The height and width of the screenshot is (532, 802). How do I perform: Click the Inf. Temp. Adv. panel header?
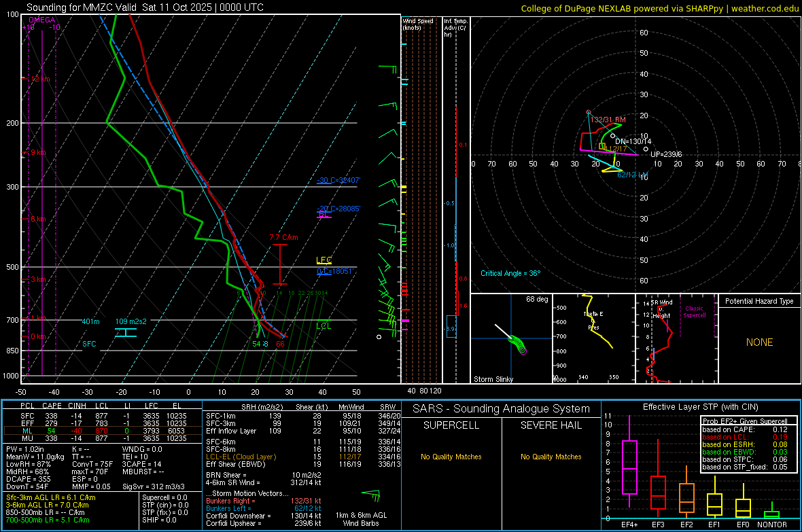pos(455,28)
